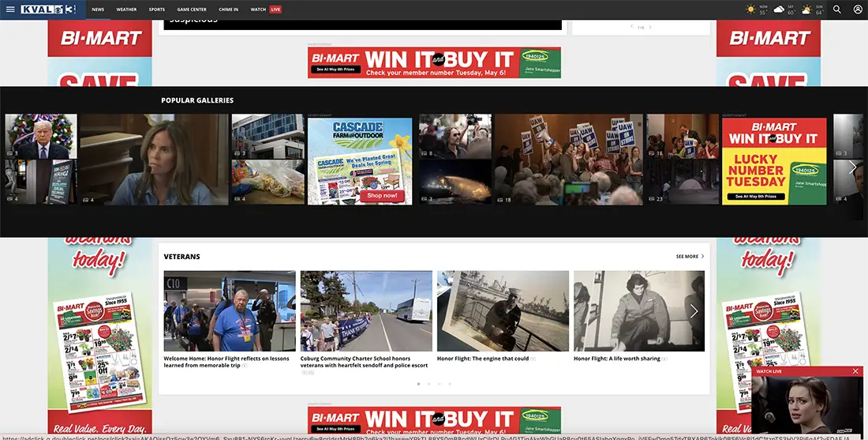Go to the Sports section
Image resolution: width=868 pixels, height=440 pixels.
(157, 9)
